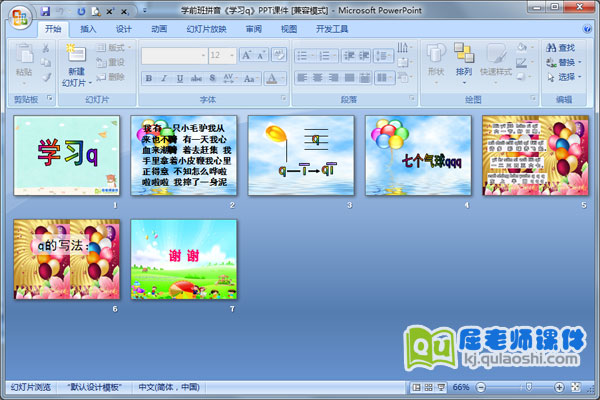
Task: Click the 形状 shapes gallery icon
Action: [436, 54]
